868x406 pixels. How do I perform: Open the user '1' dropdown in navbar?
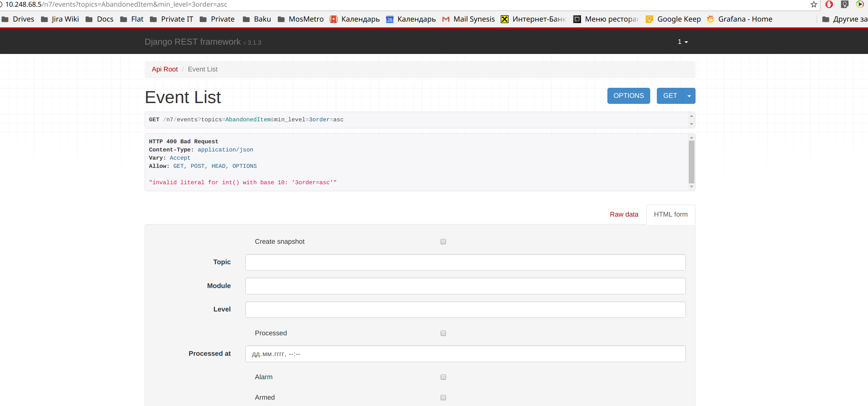683,42
